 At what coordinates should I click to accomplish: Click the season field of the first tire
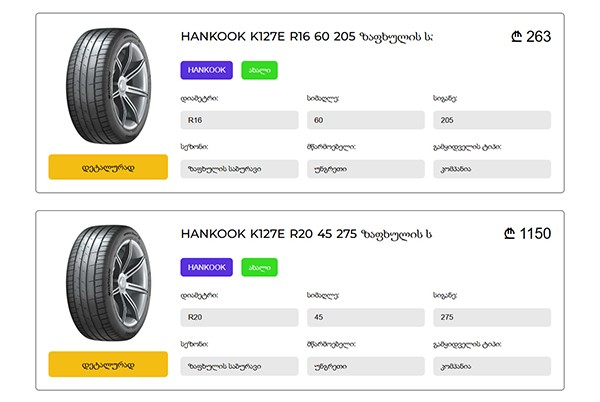pos(240,169)
